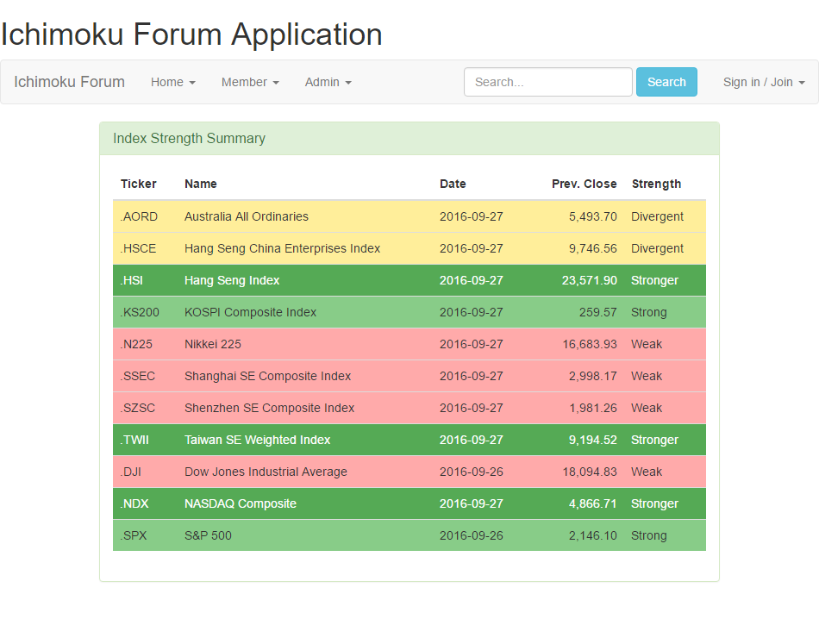The height and width of the screenshot is (644, 819).
Task: Click the Ichimoku Forum brand link
Action: coord(69,82)
